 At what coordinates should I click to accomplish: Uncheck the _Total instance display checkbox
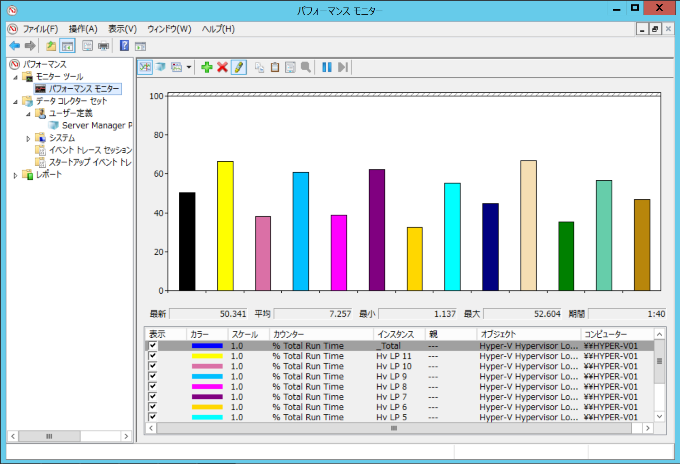(x=152, y=345)
